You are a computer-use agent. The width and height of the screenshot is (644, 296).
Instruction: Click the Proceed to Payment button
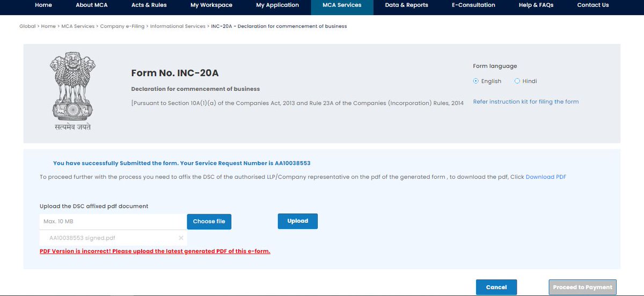(582, 287)
